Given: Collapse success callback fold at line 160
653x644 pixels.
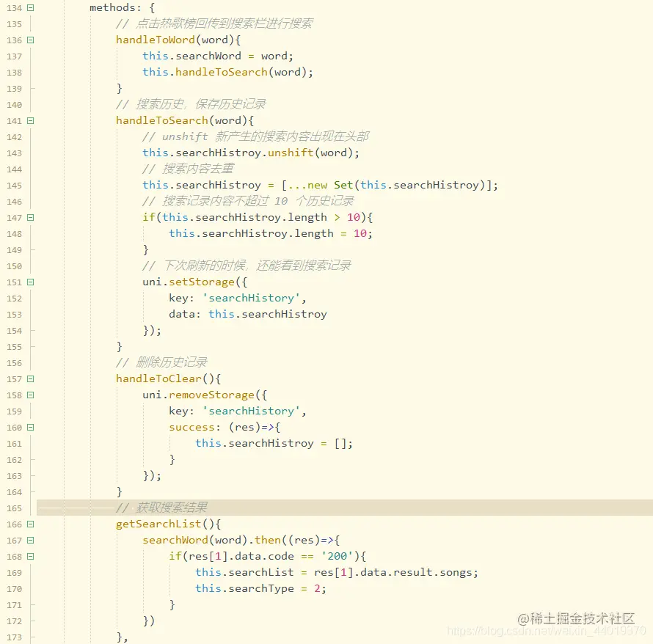Looking at the screenshot, I should (x=30, y=428).
